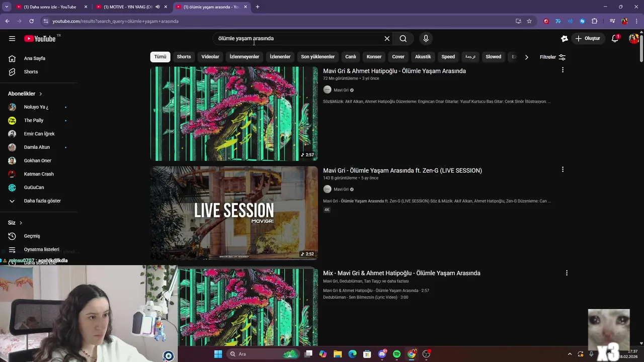
Task: Expand the Abonelikler section chevron
Action: tap(41, 94)
